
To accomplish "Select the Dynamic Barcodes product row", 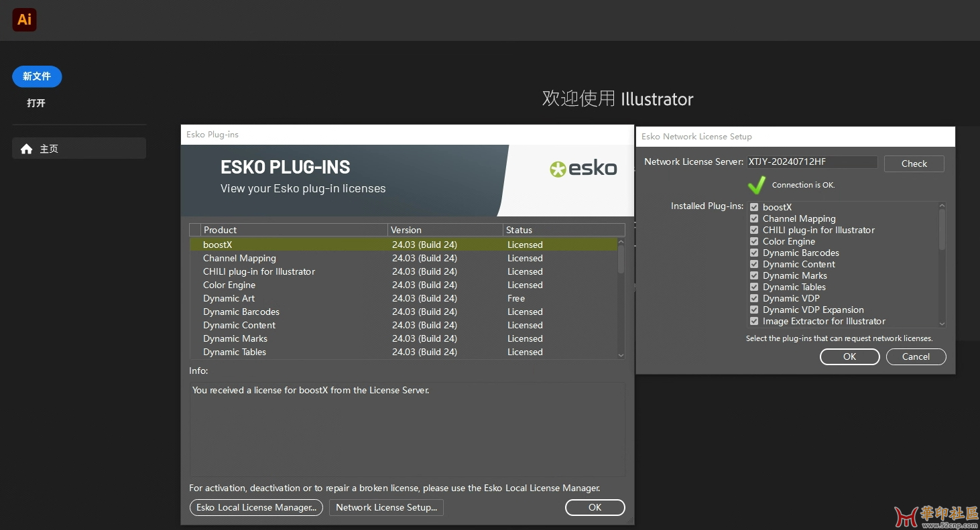I will (403, 312).
